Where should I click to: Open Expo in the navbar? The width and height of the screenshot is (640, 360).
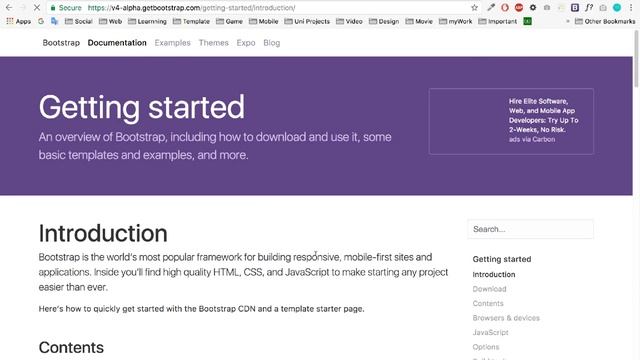click(x=246, y=43)
